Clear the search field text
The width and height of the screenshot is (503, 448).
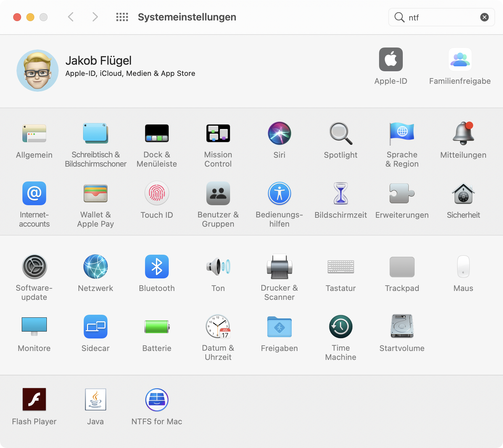click(x=484, y=17)
